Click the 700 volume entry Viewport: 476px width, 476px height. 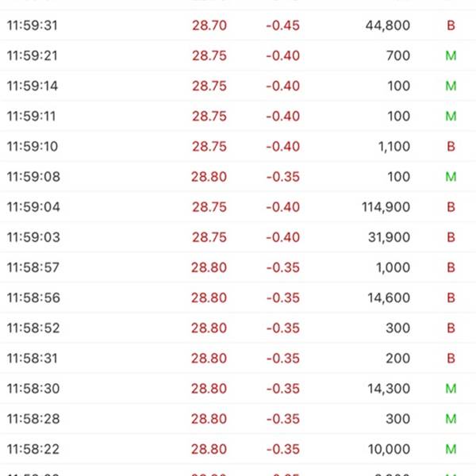398,56
